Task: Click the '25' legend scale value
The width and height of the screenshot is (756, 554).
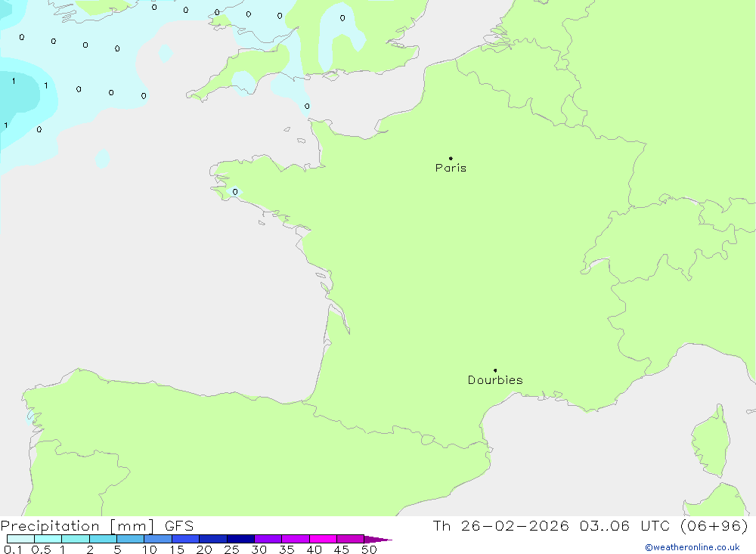Action: click(x=231, y=549)
